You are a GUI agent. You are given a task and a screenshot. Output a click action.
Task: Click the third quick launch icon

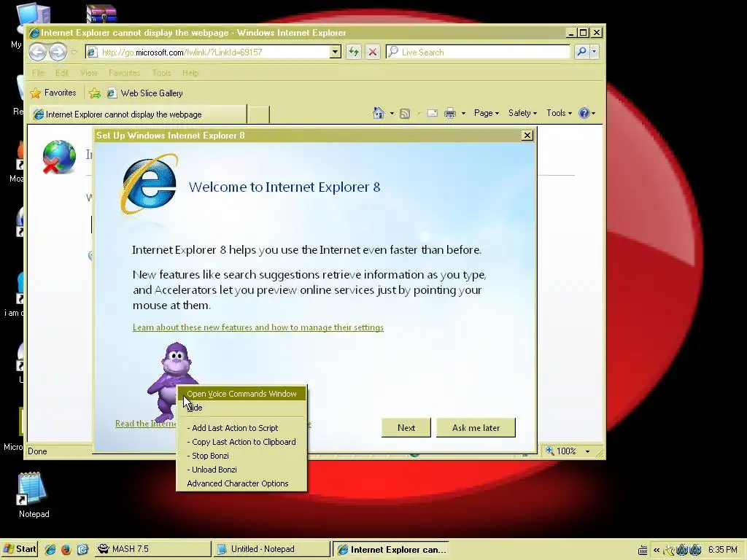pos(82,549)
